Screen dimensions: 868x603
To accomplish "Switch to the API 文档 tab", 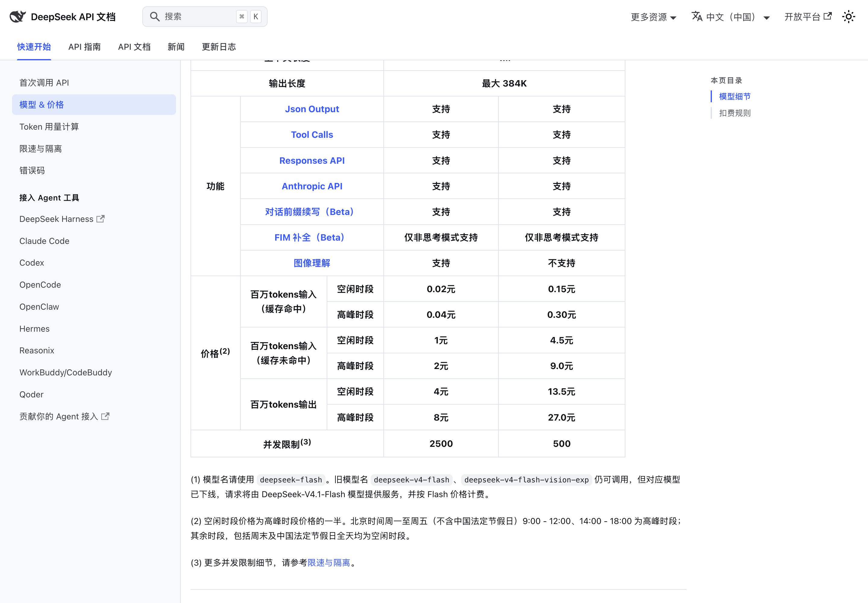I will 134,47.
